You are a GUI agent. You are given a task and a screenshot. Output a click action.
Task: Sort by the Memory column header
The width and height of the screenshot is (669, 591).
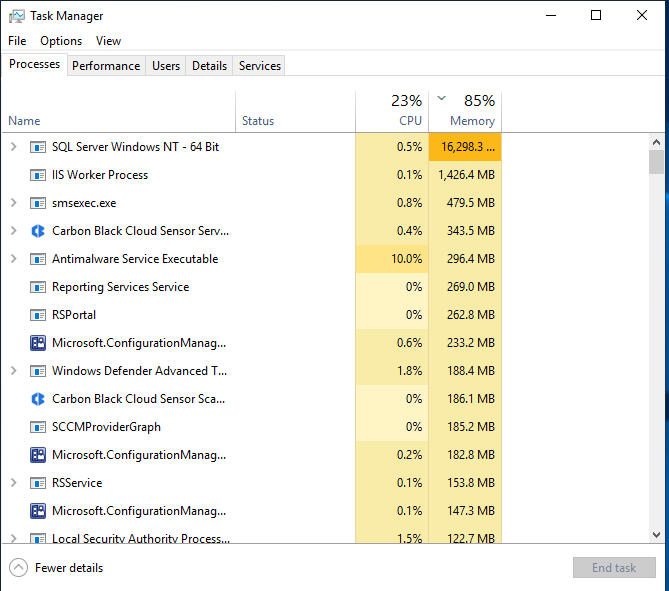[x=465, y=112]
